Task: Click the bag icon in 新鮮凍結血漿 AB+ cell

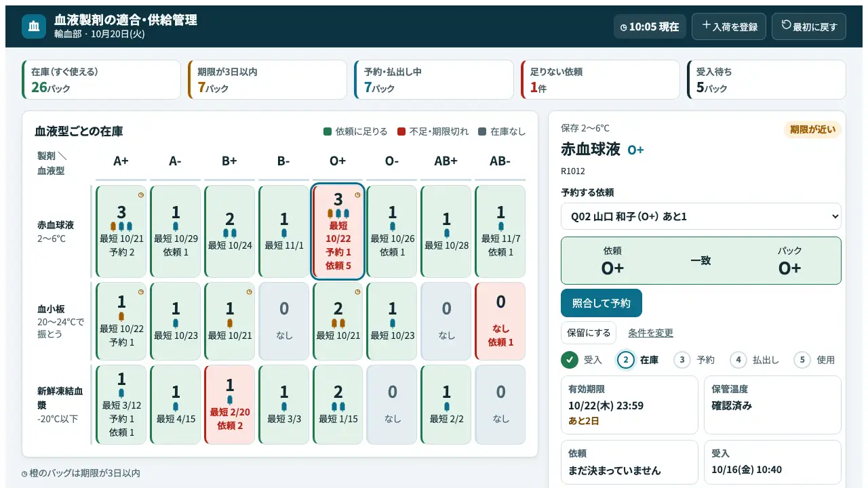Action: (447, 407)
